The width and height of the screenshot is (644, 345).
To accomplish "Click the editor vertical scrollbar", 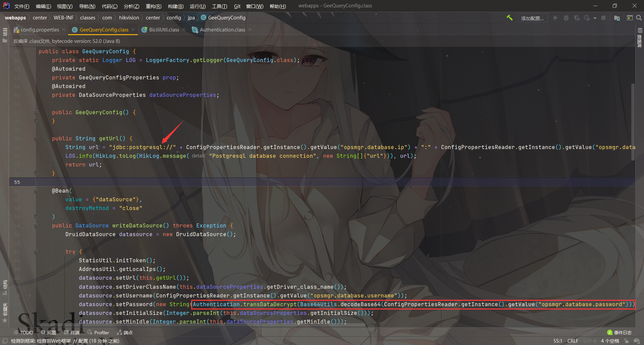I will point(633,122).
